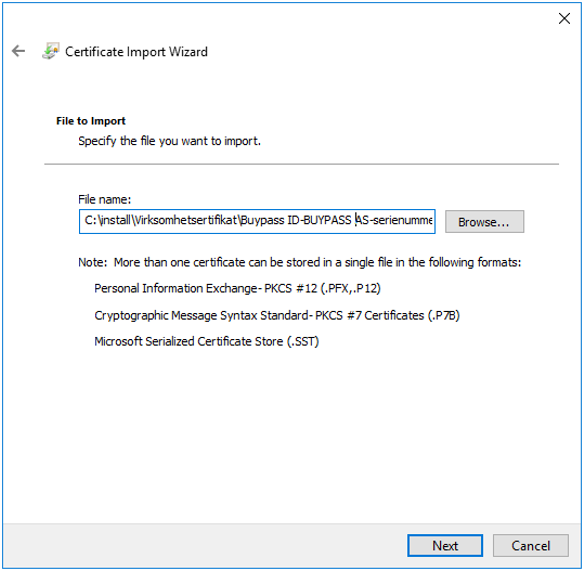The height and width of the screenshot is (572, 585).
Task: Click the Personal Information Exchange PKCS #12 line
Action: point(237,288)
